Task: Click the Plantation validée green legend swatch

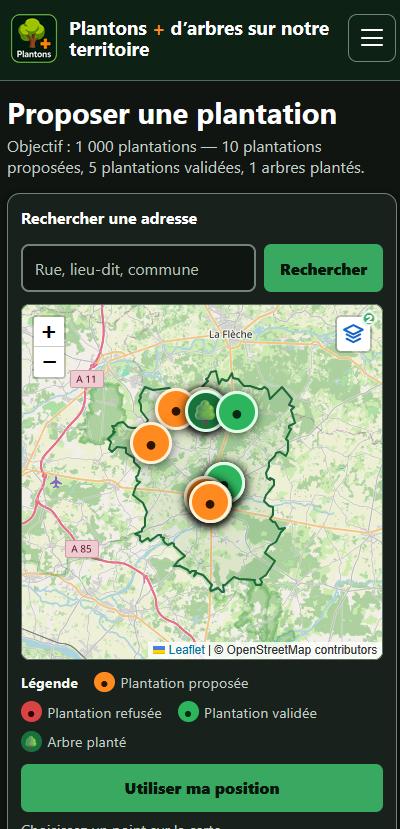Action: [189, 712]
